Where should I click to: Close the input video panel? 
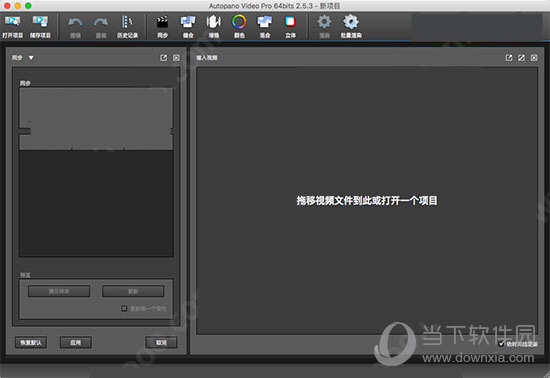534,58
